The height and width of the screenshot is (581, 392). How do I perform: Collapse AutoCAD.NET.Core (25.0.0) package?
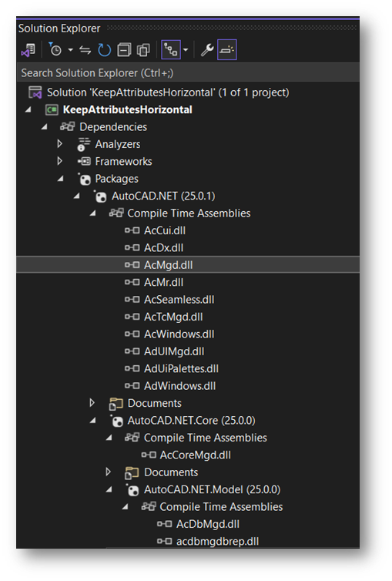(x=93, y=420)
